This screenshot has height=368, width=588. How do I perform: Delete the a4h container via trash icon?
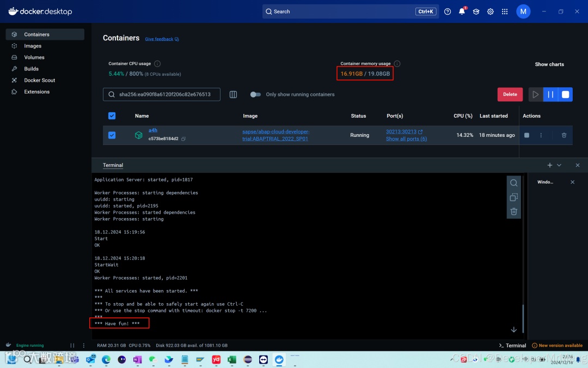pos(563,135)
